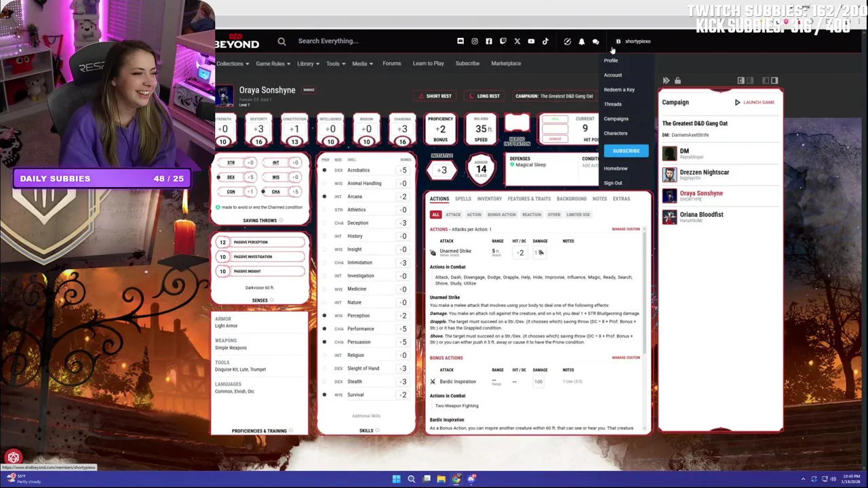This screenshot has height=488, width=868.
Task: Click the search magnifier icon
Action: click(x=281, y=41)
